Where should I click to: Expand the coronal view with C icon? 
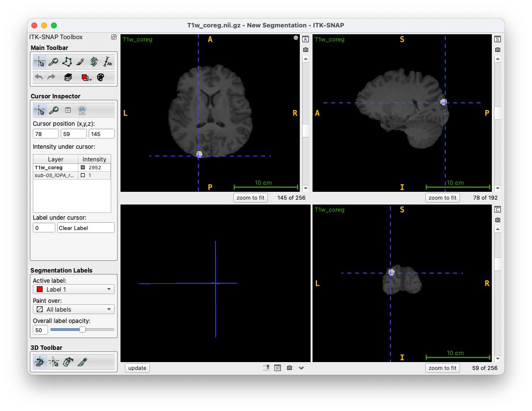tap(498, 209)
